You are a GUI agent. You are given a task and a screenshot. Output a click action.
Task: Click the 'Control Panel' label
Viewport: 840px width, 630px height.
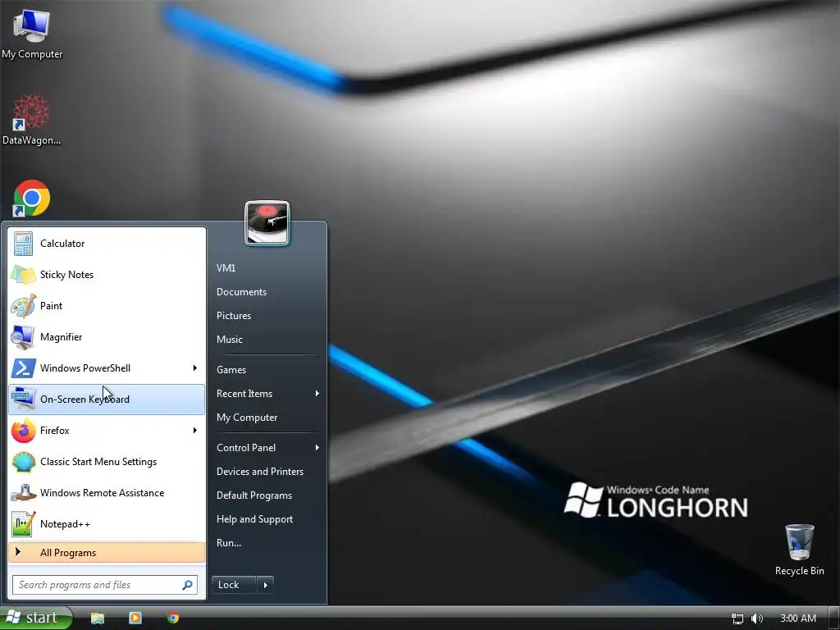click(246, 447)
